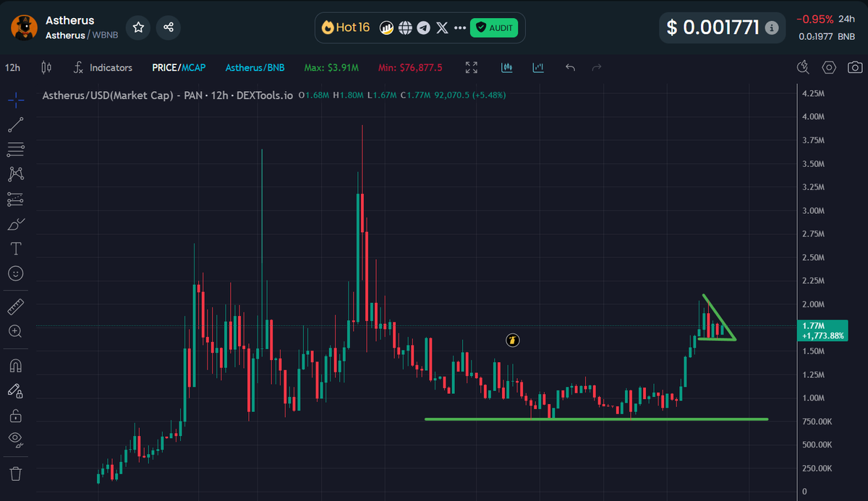Image resolution: width=868 pixels, height=501 pixels.
Task: Toggle magnet mode snapping
Action: [x=16, y=365]
